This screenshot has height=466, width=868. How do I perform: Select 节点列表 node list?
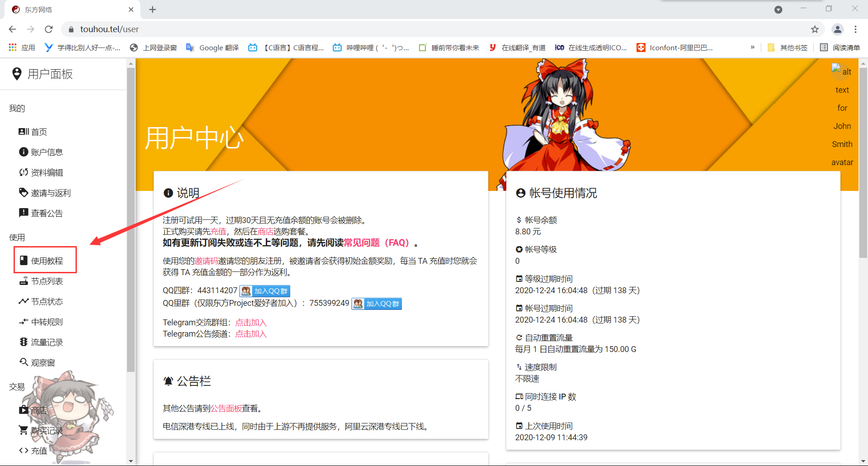pyautogui.click(x=47, y=281)
